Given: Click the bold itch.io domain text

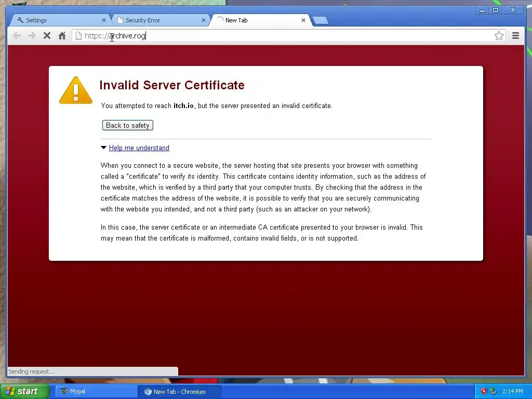Looking at the screenshot, I should [x=183, y=105].
